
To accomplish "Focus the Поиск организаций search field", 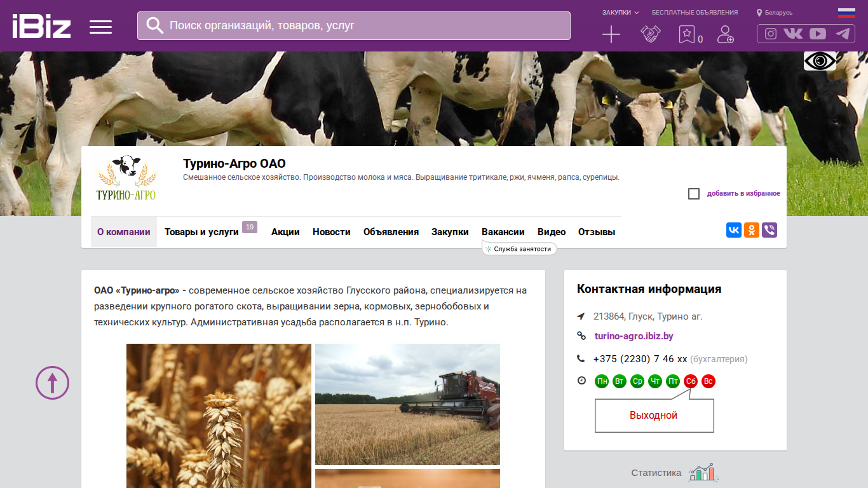I will 354,25.
